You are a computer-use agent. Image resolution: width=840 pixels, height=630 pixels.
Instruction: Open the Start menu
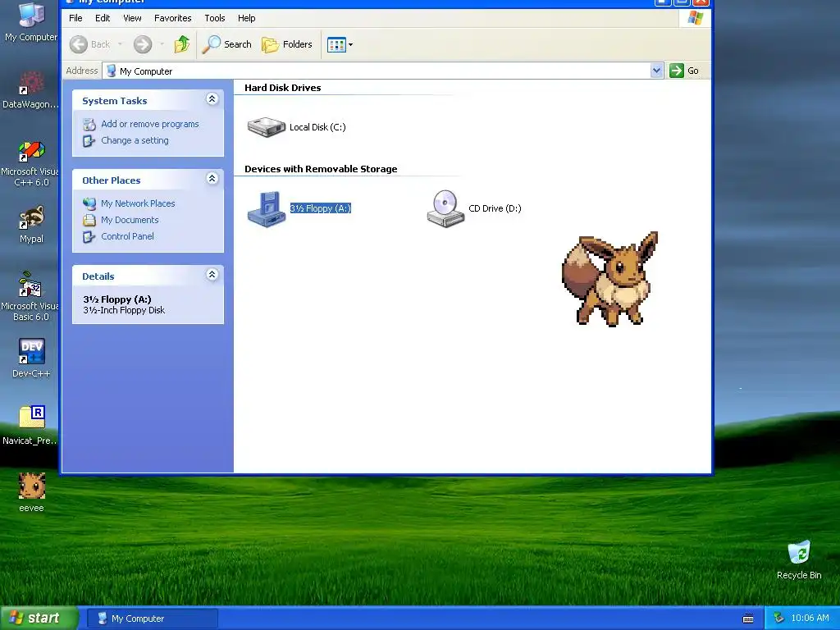click(x=39, y=619)
